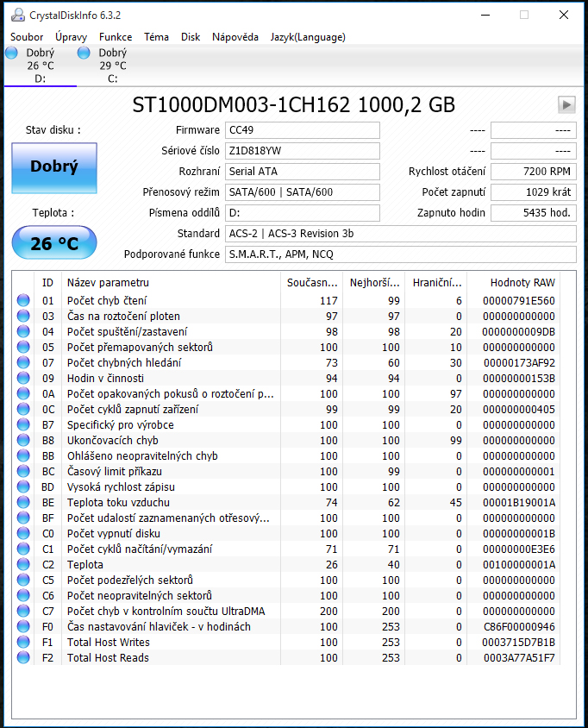
Task: Click status icon of row BE Teplota toku vzduchu
Action: tap(23, 502)
